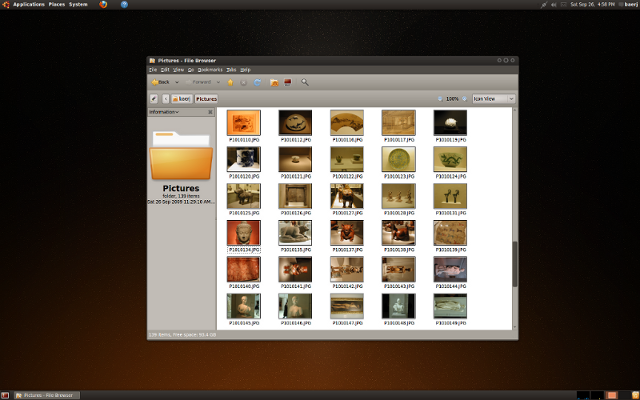Click the vertical scrollbar in the file view
The width and height of the screenshot is (640, 400).
click(515, 264)
